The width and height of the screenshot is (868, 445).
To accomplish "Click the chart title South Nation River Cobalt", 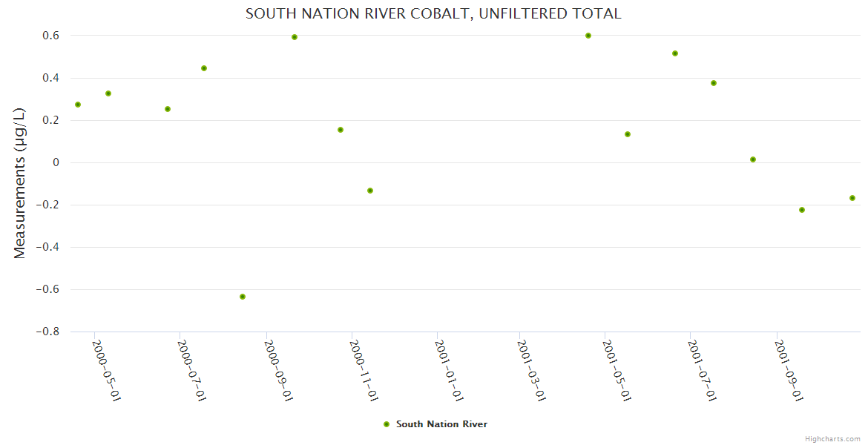I will [x=433, y=14].
